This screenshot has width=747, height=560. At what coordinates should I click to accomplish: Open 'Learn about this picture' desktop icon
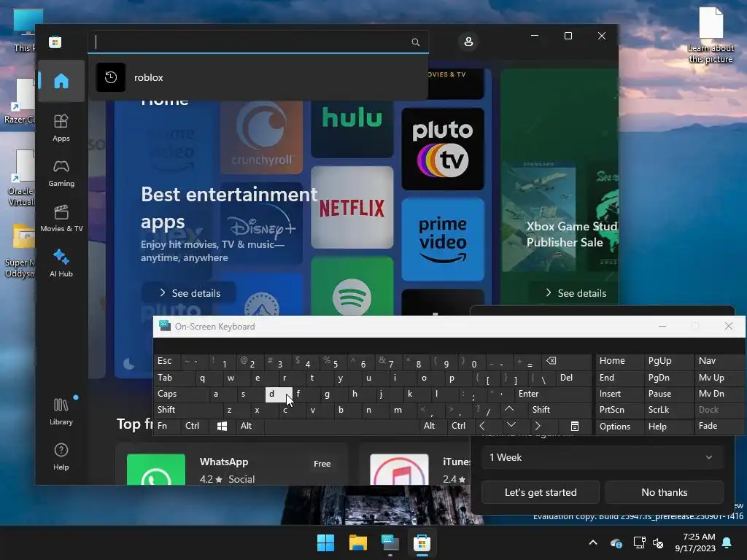(711, 35)
